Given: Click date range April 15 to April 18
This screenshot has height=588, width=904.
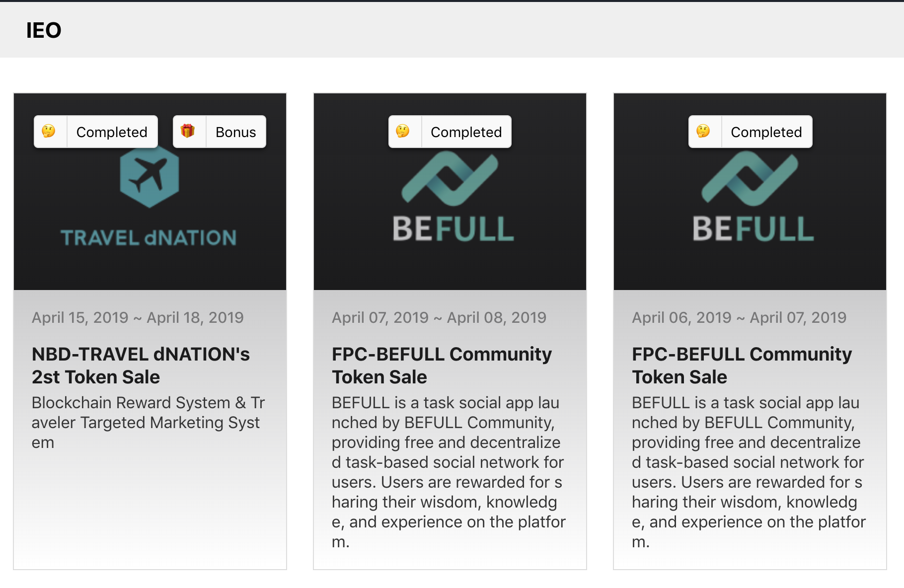Looking at the screenshot, I should pyautogui.click(x=138, y=317).
